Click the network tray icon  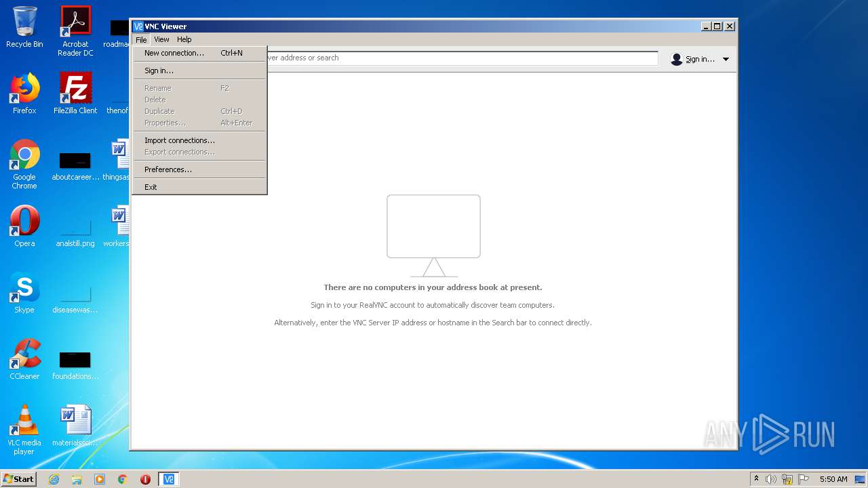[x=787, y=479]
